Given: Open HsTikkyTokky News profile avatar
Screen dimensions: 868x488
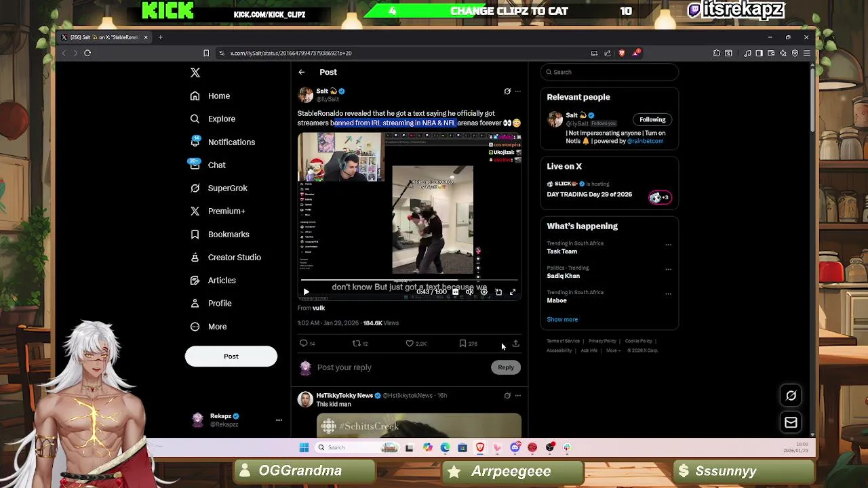Looking at the screenshot, I should (305, 399).
